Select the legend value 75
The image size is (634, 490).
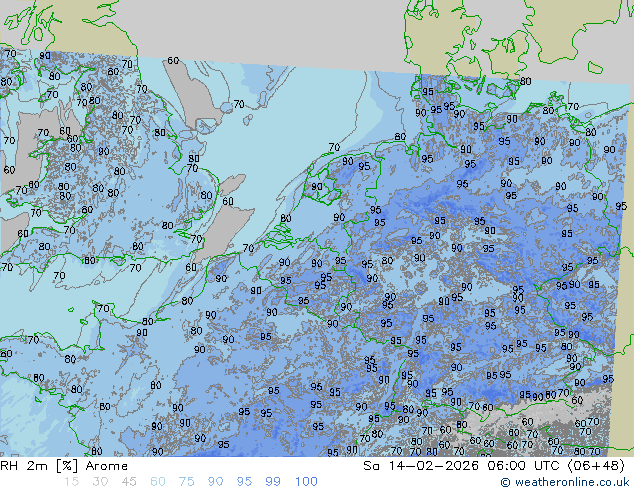coord(186,482)
